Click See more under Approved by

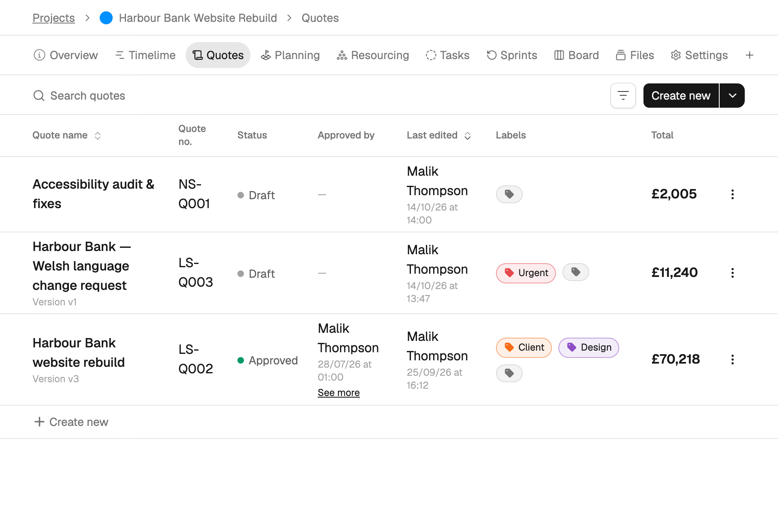(x=339, y=393)
